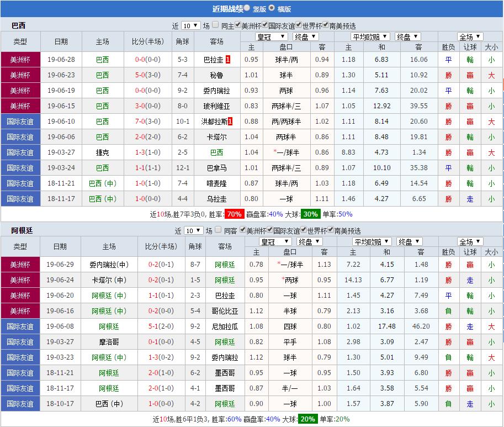Click 美洲杯 tag on Argentina 19-06-29 row
Viewport: 504px width, 427px height.
click(x=20, y=265)
